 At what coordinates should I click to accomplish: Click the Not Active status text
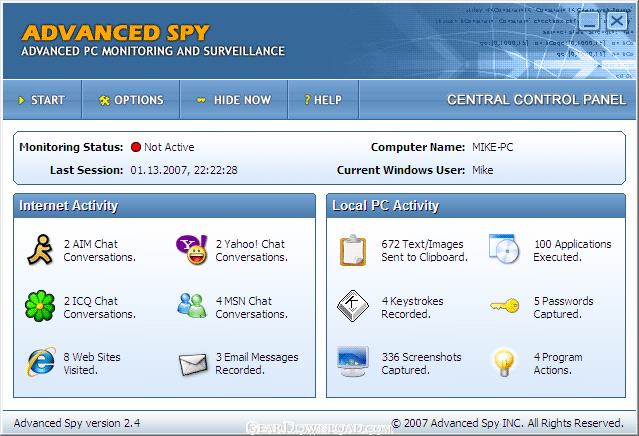tap(169, 147)
